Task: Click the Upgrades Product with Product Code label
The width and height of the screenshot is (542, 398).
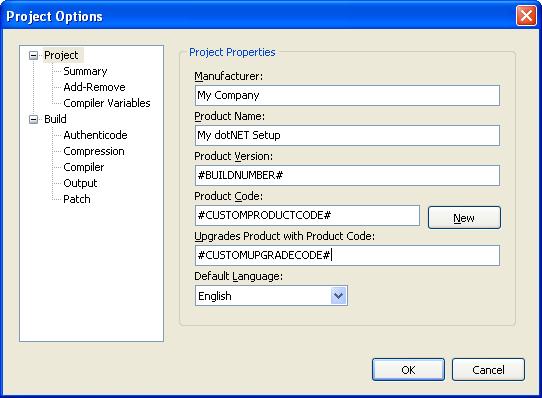Action: (x=284, y=236)
